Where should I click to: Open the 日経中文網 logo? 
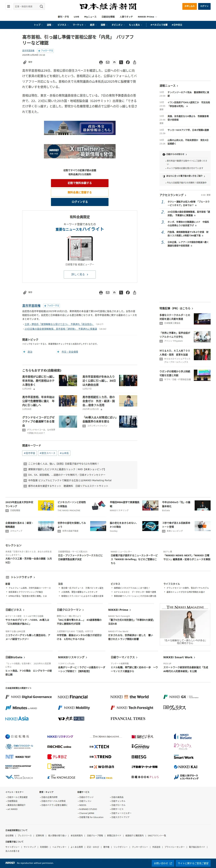[x=71, y=719]
